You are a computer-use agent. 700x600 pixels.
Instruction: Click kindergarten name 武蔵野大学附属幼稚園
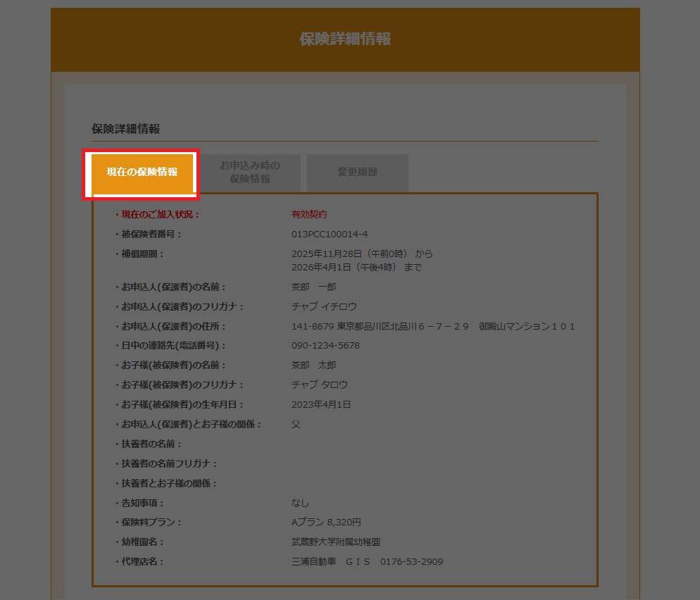[x=337, y=542]
